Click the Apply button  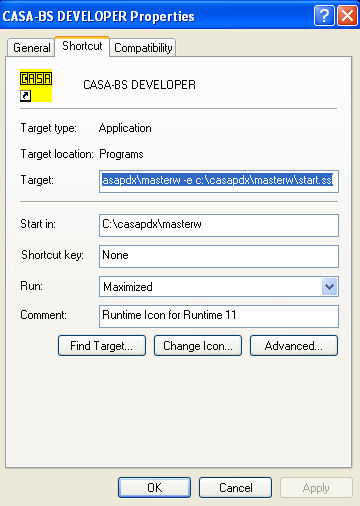(x=316, y=488)
